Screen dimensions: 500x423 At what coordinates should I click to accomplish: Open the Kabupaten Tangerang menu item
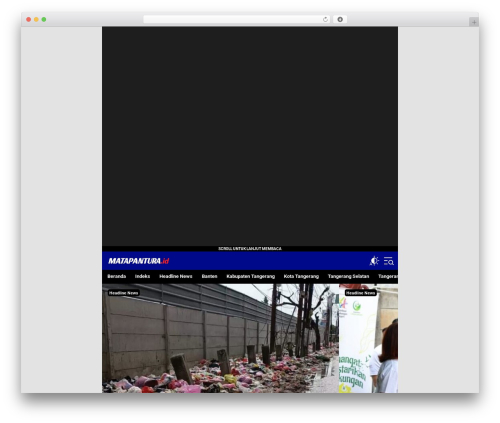(251, 276)
